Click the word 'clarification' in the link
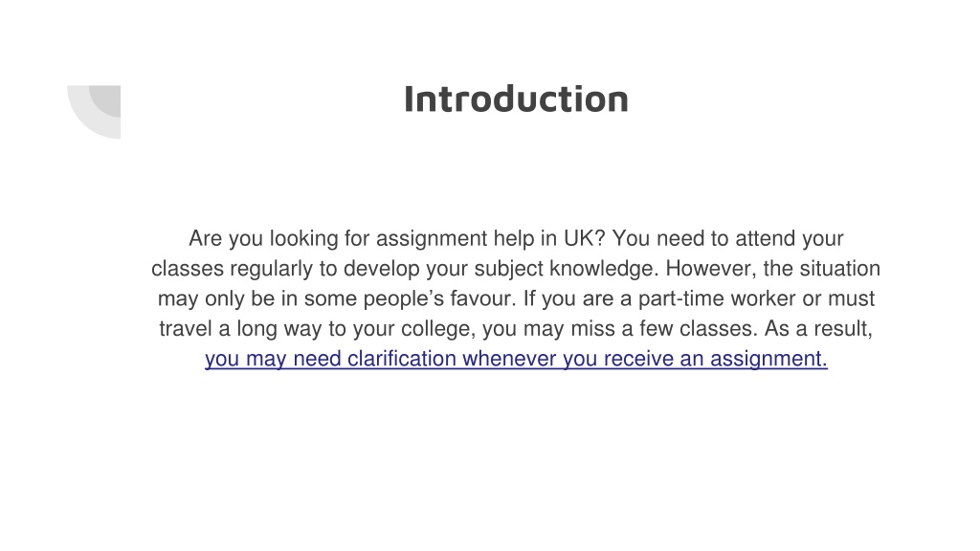 [x=402, y=360]
